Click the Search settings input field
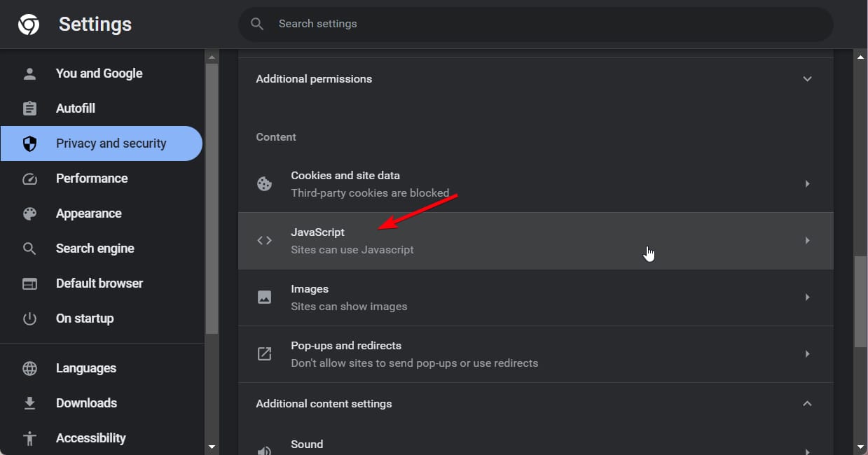868x455 pixels. coord(546,24)
